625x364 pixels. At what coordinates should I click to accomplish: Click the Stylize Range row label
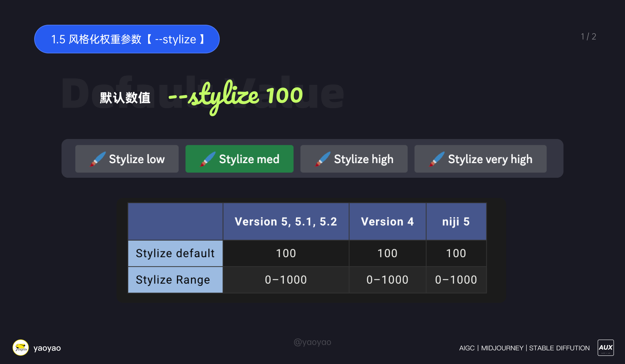[x=175, y=280]
